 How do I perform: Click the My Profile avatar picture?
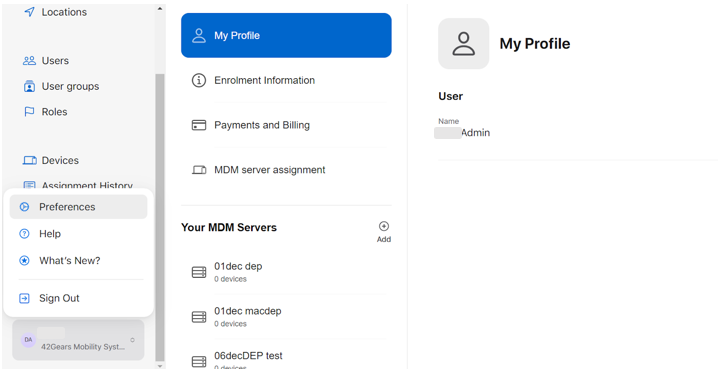pyautogui.click(x=463, y=44)
